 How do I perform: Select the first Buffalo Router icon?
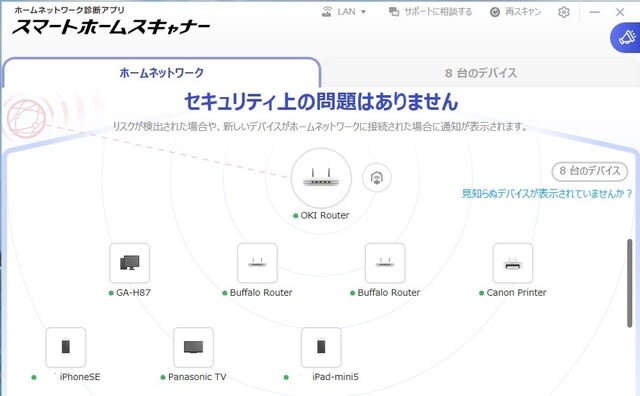pos(257,263)
